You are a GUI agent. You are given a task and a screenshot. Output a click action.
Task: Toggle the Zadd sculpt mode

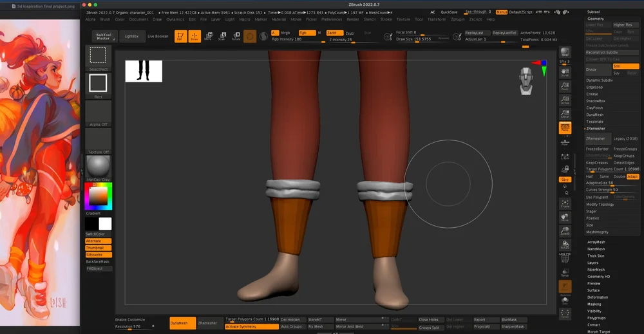(x=334, y=33)
